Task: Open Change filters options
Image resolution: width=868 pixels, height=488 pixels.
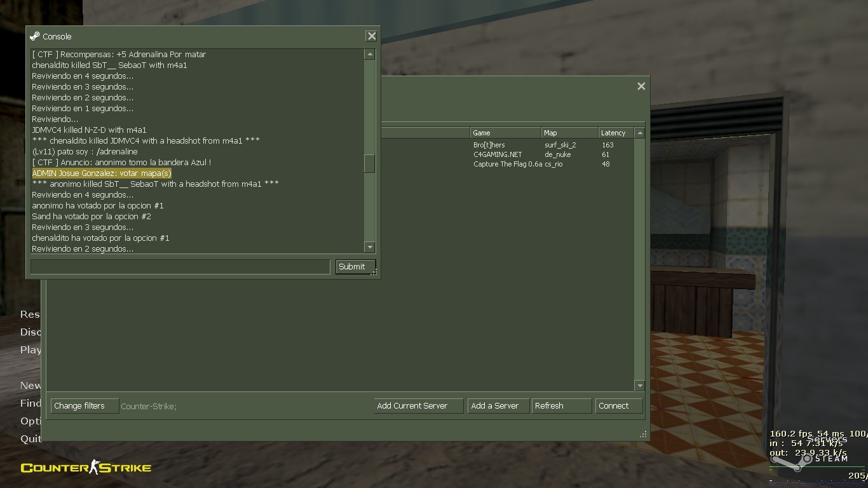Action: (85, 406)
